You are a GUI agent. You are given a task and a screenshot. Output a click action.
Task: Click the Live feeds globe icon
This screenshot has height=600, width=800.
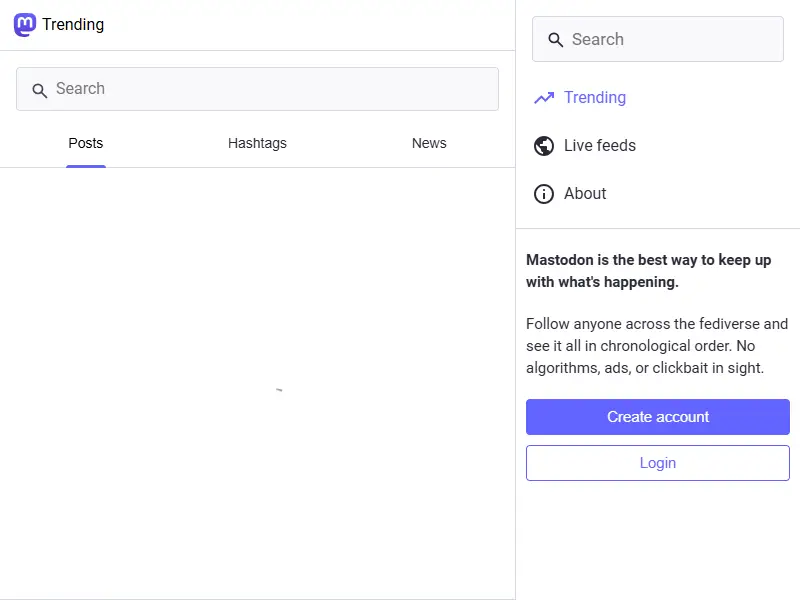point(544,146)
